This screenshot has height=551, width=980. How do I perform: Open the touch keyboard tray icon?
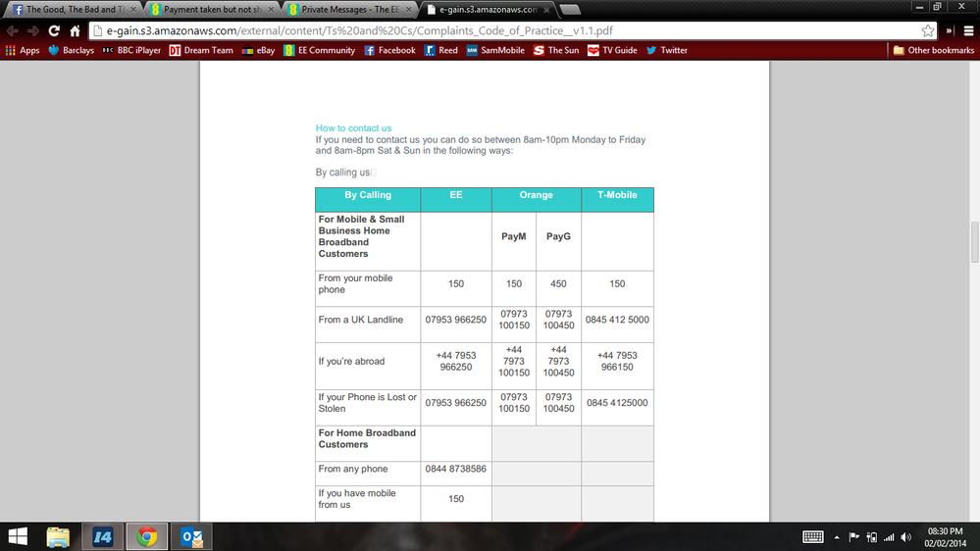click(x=812, y=536)
